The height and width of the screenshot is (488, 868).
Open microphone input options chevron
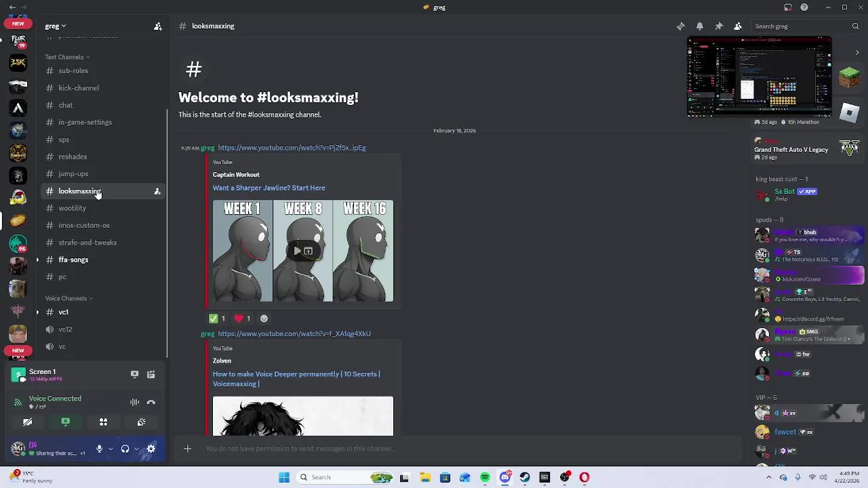[110, 449]
